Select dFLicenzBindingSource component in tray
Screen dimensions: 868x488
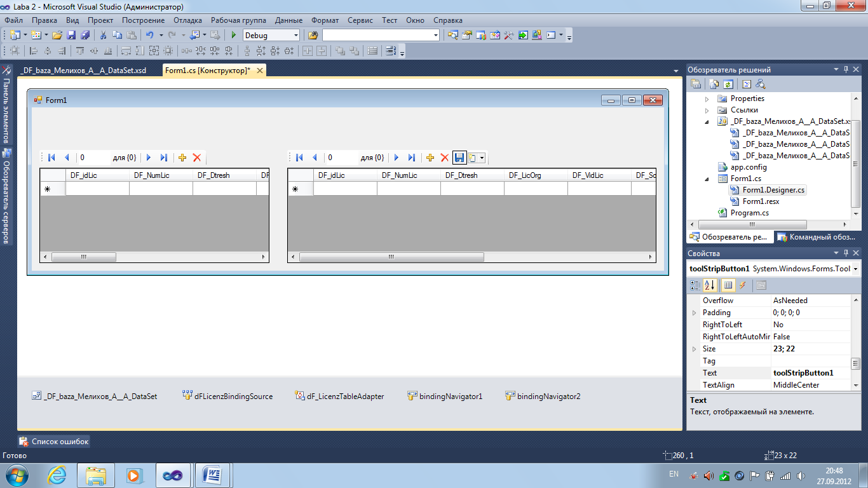click(x=227, y=396)
